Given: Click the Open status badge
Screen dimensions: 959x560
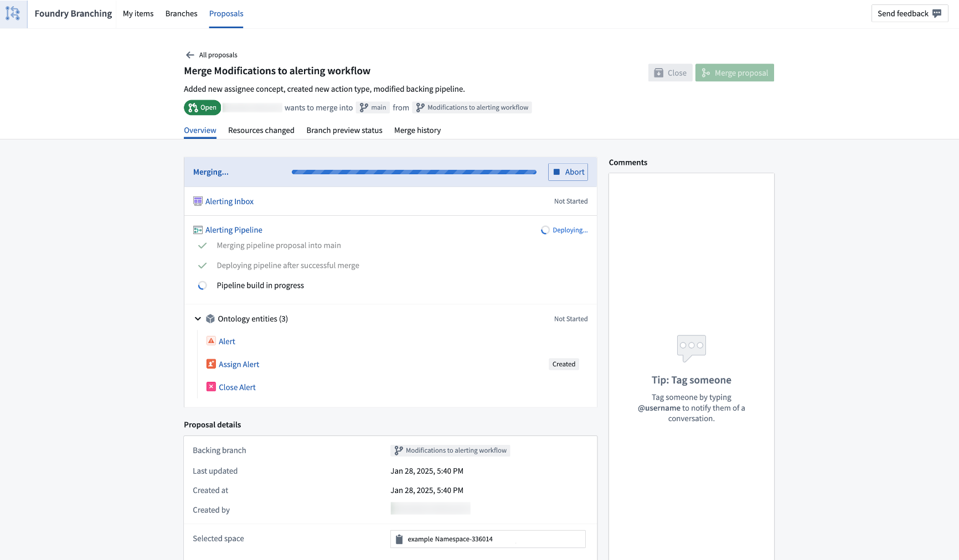Looking at the screenshot, I should tap(202, 107).
